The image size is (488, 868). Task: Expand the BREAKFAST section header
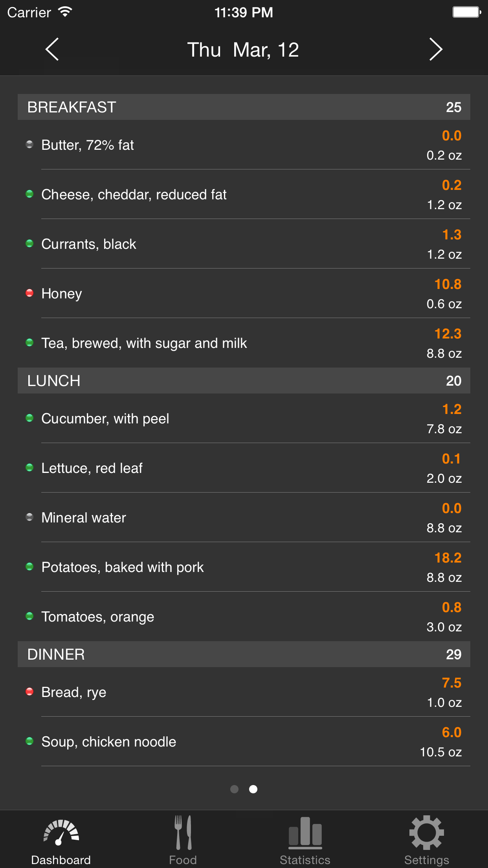pos(244,107)
